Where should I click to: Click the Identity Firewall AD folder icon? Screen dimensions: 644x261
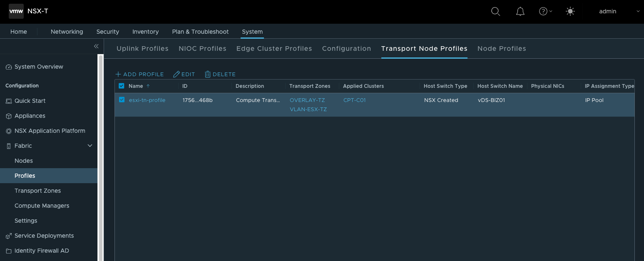[8, 251]
